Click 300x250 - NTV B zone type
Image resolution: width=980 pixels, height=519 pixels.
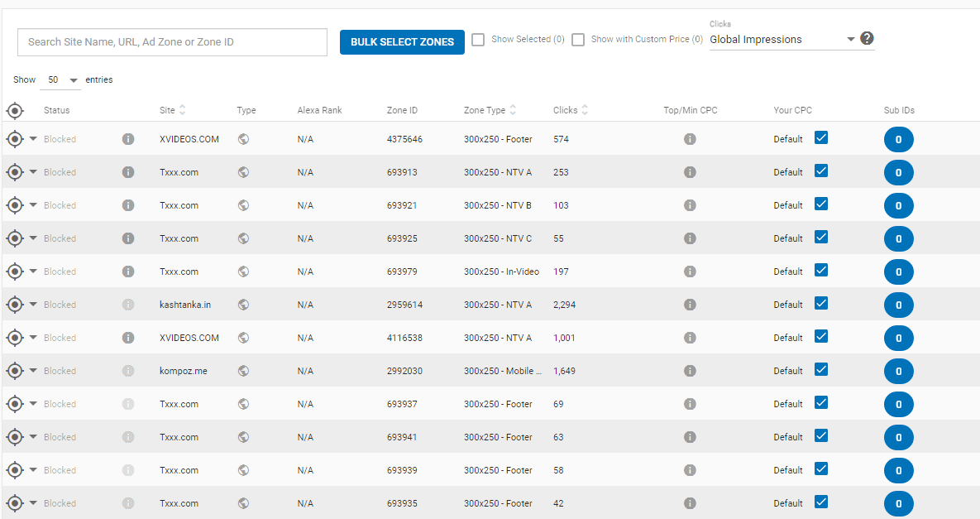point(498,205)
